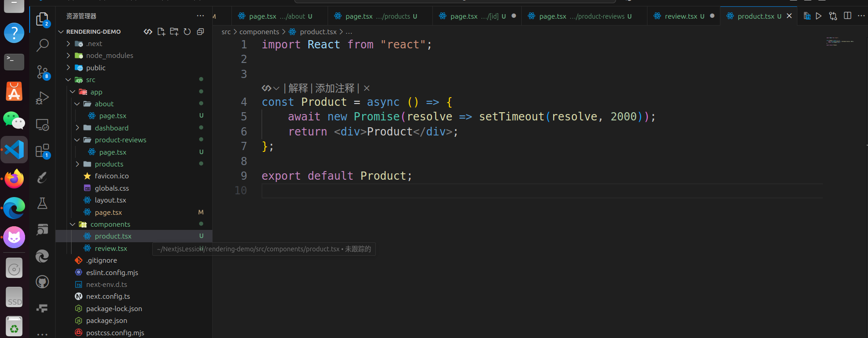The height and width of the screenshot is (338, 868).
Task: Open the Extensions view
Action: 42,151
